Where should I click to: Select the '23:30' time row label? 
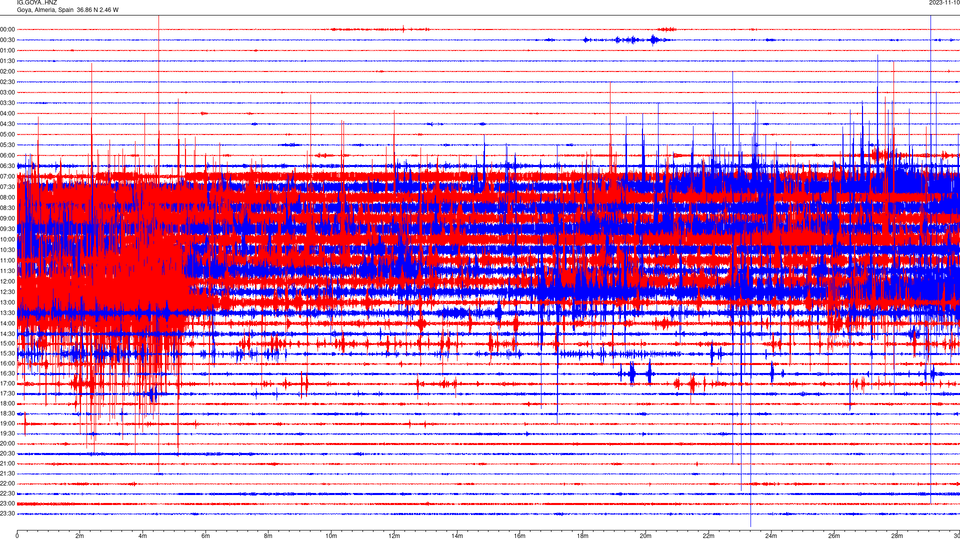tap(7, 514)
